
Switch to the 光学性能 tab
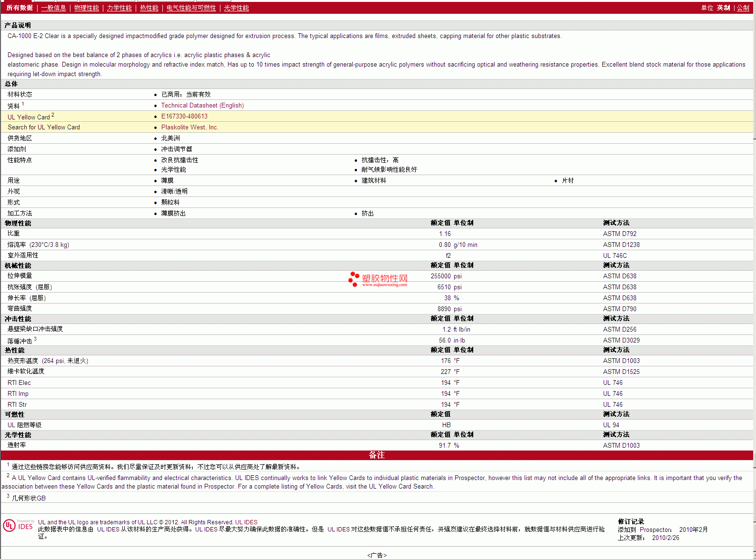click(x=236, y=8)
